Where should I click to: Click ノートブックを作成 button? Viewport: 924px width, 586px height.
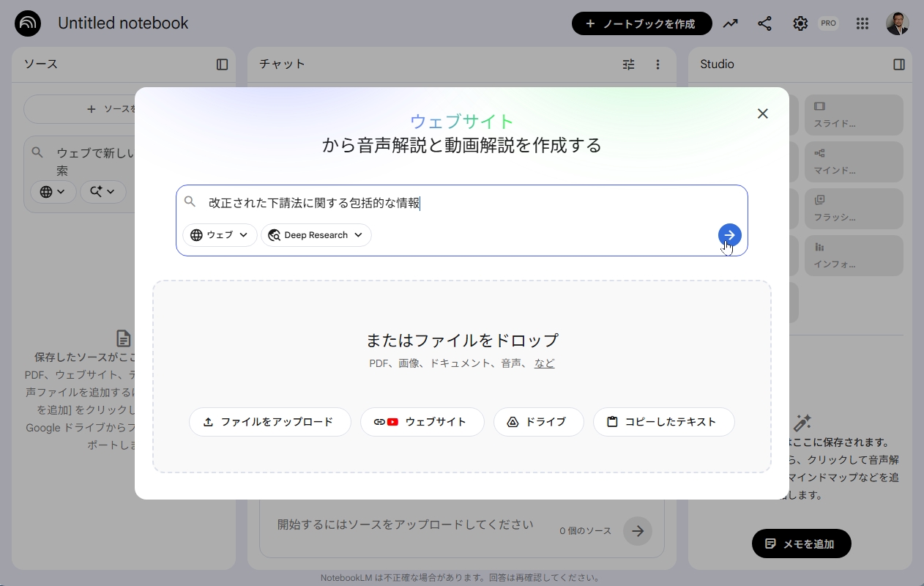[642, 23]
